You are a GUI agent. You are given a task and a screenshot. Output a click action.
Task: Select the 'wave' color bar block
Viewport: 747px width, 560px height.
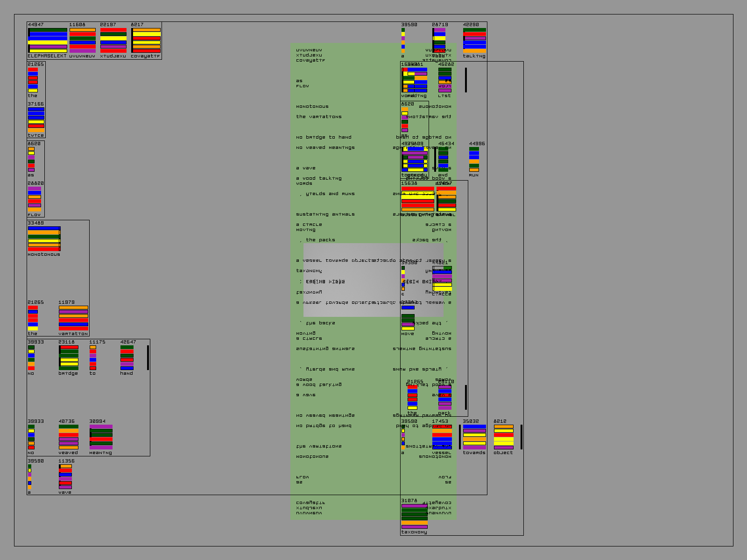[x=65, y=476]
